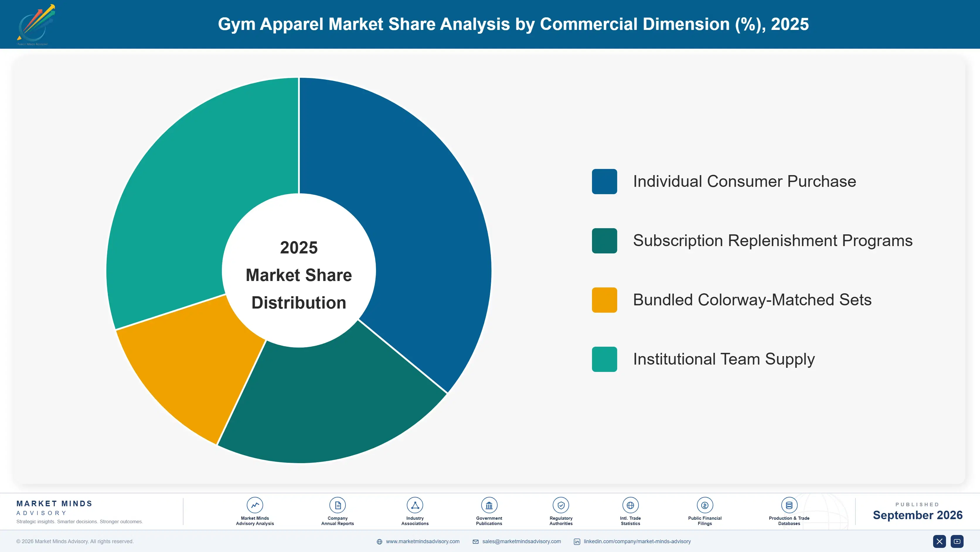This screenshot has width=980, height=552.
Task: Click the Market Minds Advisory logo
Action: pyautogui.click(x=36, y=25)
